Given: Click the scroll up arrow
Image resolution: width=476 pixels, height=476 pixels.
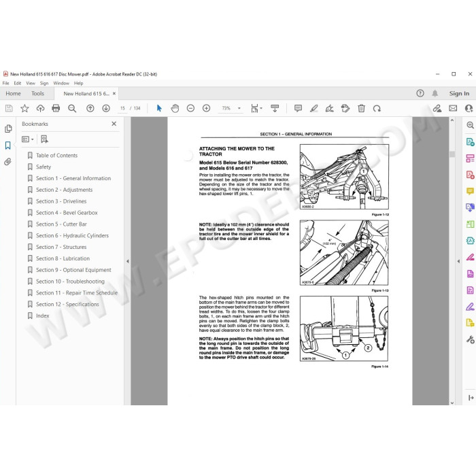Looking at the screenshot, I should 452,120.
